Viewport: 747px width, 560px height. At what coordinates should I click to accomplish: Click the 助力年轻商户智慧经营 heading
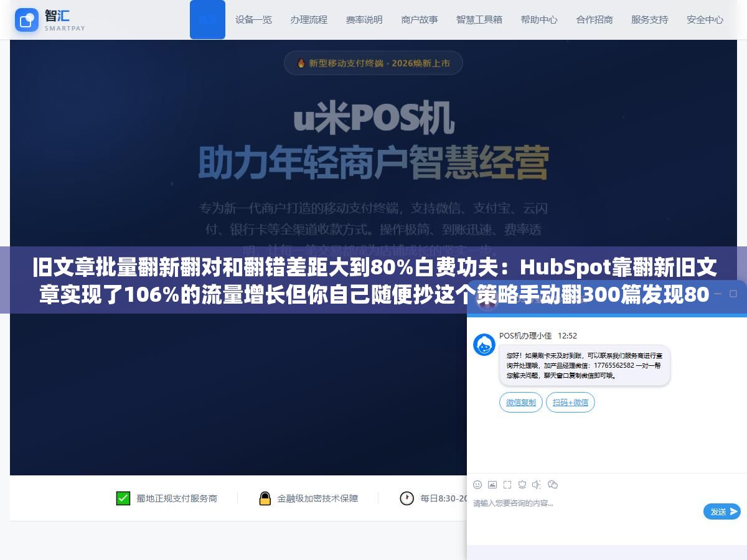(x=374, y=163)
